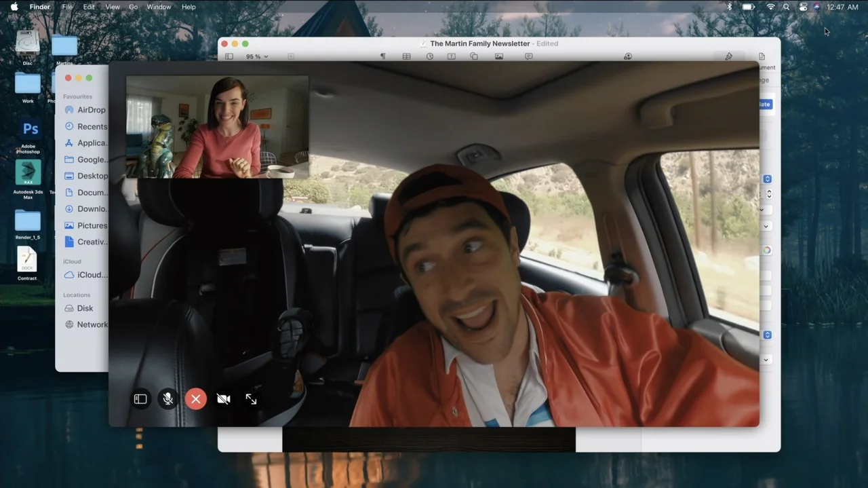The height and width of the screenshot is (488, 868).
Task: Open the Go menu in the menu bar
Action: coord(133,7)
